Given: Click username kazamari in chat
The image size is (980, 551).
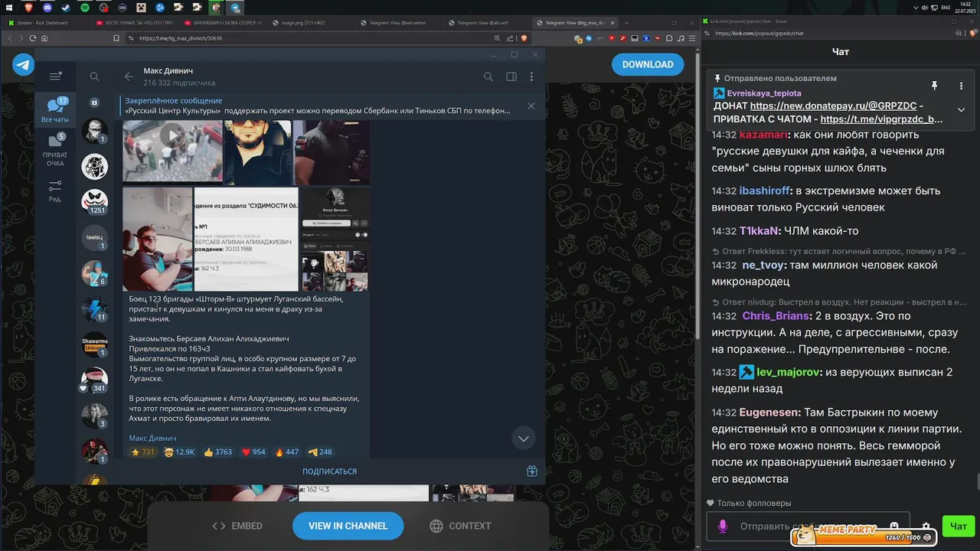Looking at the screenshot, I should [763, 135].
